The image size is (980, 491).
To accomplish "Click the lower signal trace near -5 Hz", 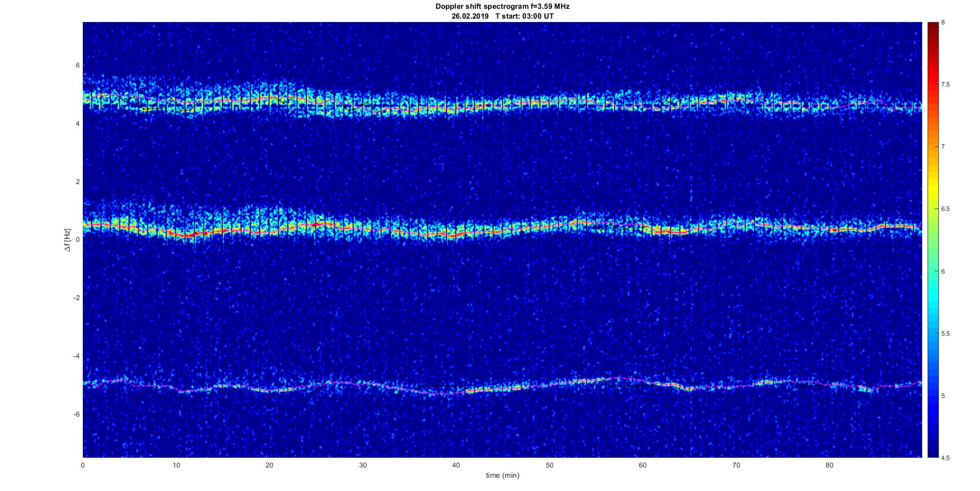I will point(502,387).
